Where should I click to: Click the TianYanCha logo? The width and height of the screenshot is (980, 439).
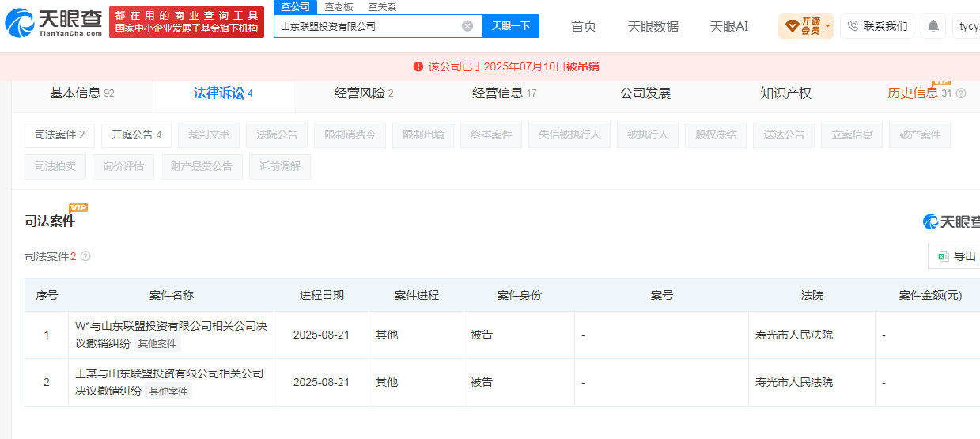tap(54, 23)
